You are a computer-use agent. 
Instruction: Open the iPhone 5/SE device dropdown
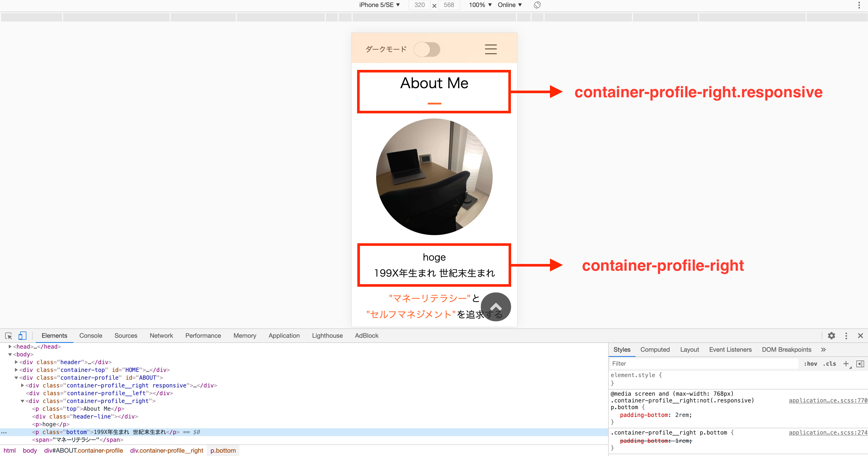(x=379, y=5)
